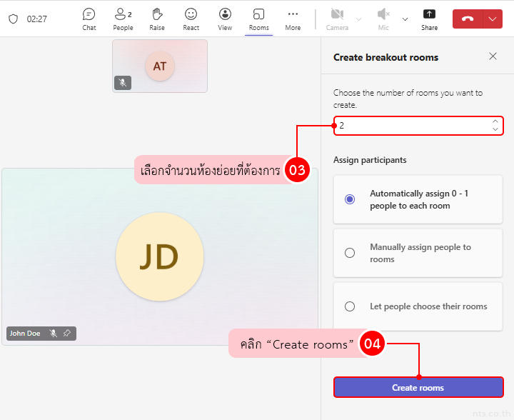This screenshot has height=420, width=514.
Task: Open the More options menu
Action: pos(293,19)
